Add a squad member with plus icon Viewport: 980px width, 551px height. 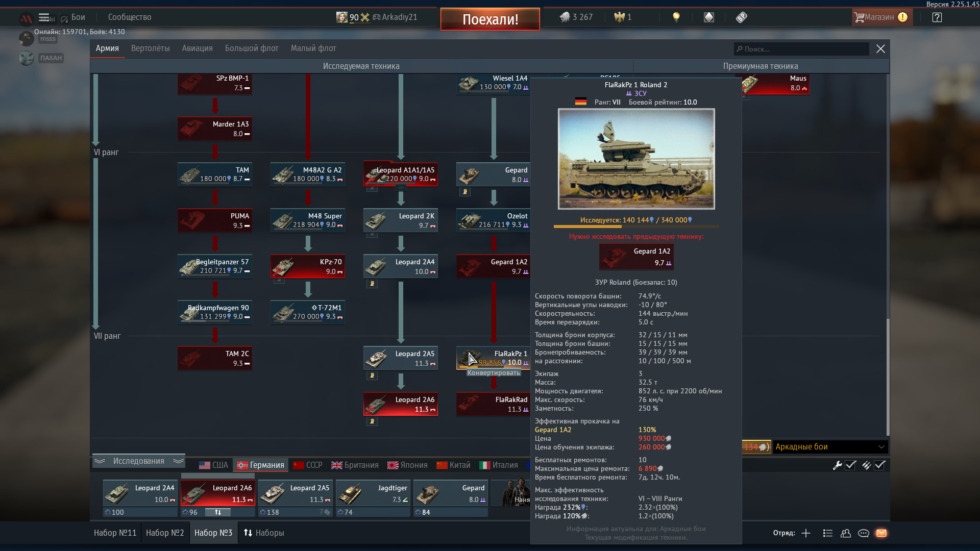point(806,533)
